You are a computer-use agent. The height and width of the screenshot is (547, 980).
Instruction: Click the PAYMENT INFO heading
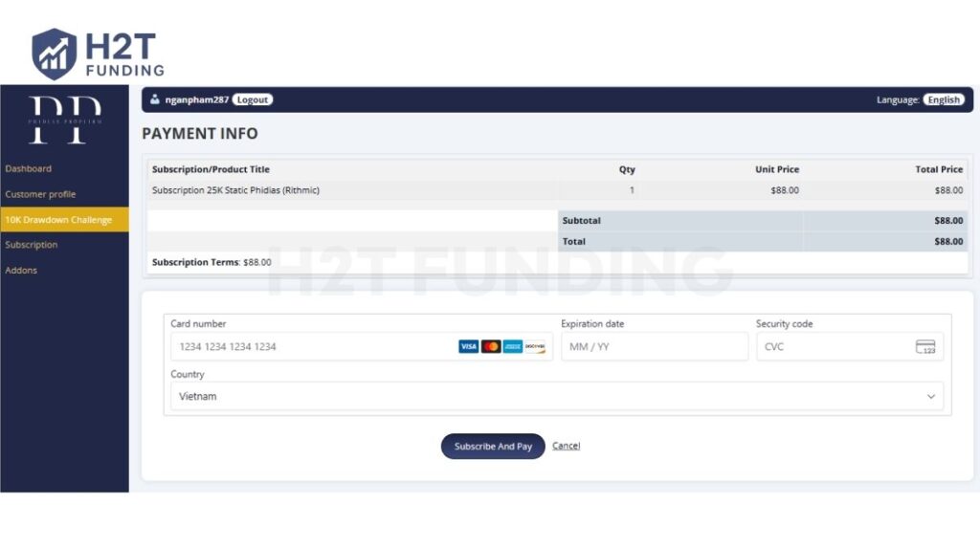[200, 134]
